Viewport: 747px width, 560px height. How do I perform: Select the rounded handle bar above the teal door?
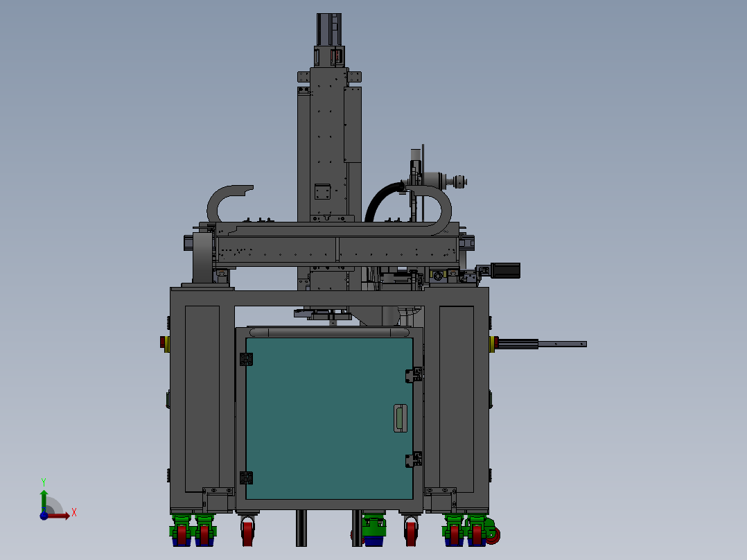click(x=329, y=332)
